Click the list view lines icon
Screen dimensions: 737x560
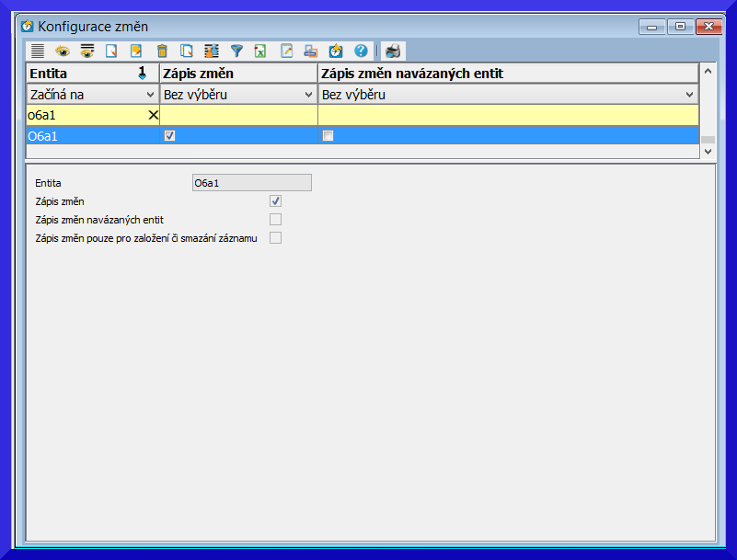[37, 51]
